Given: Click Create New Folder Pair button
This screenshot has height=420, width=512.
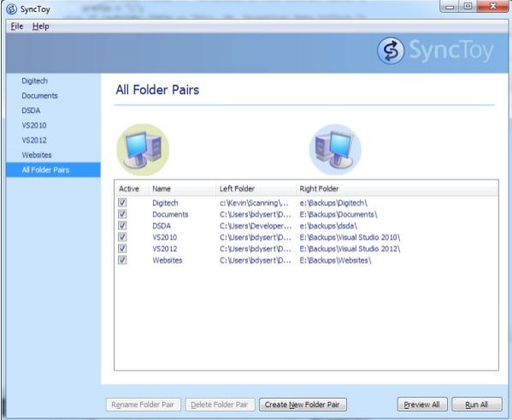Looking at the screenshot, I should [303, 405].
